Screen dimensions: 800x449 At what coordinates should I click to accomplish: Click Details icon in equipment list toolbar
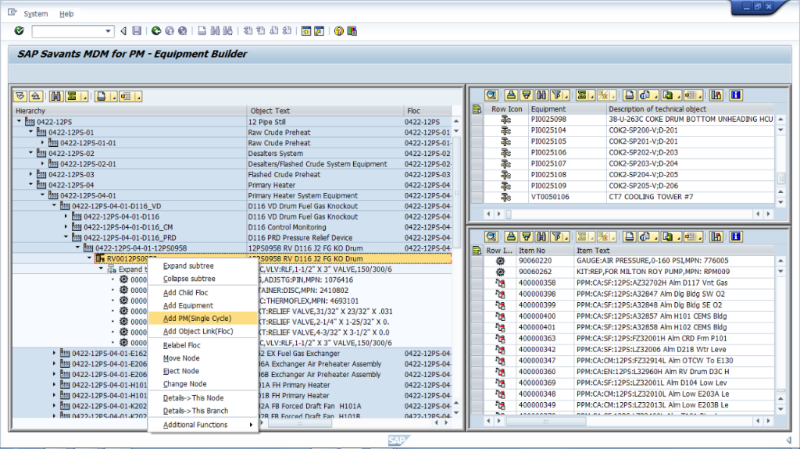(491, 95)
